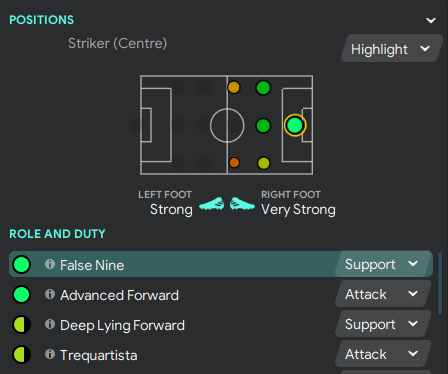Open info icon for Deep Lying Forward

click(x=50, y=324)
